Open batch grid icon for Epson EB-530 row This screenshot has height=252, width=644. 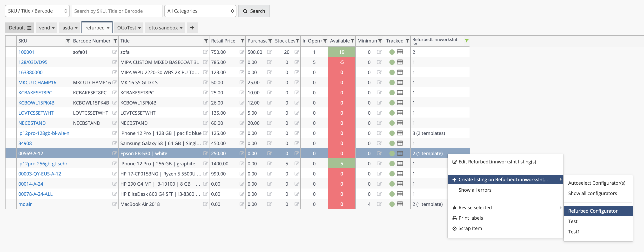click(400, 153)
